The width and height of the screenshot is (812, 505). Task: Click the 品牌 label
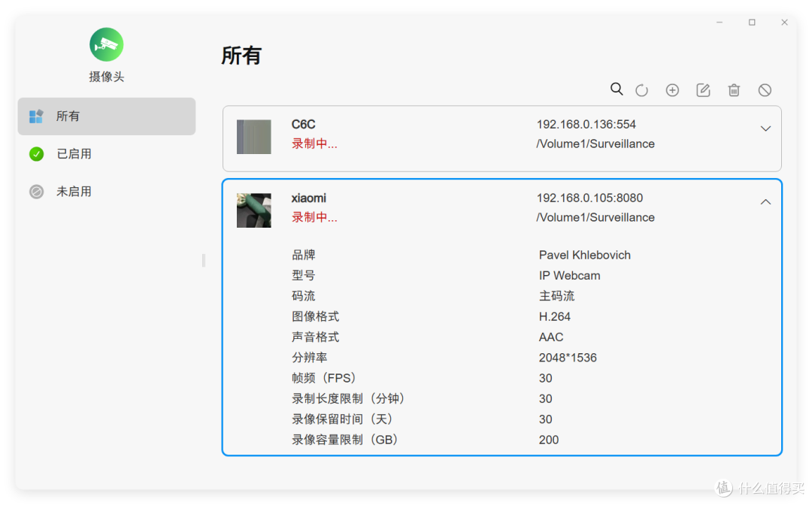(304, 255)
